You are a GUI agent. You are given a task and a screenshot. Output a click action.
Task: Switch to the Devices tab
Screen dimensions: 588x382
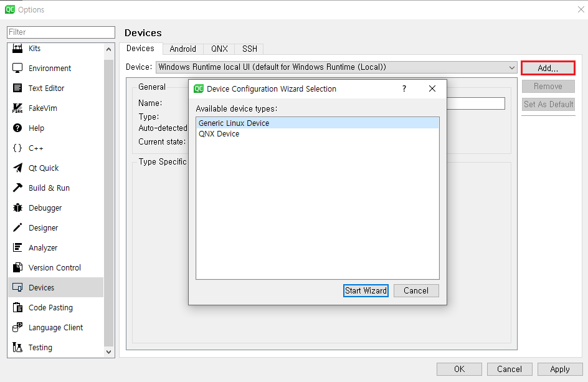[140, 49]
